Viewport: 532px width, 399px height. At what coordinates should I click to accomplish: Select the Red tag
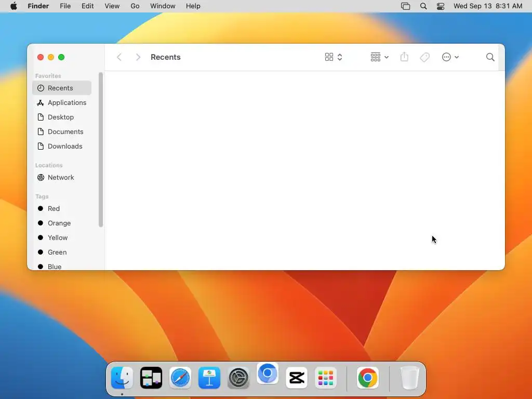click(x=62, y=209)
